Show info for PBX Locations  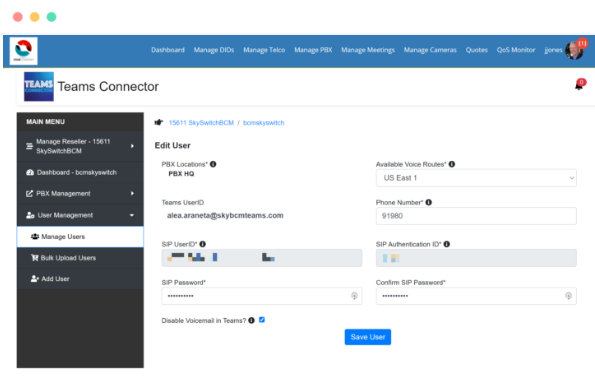pyautogui.click(x=213, y=164)
